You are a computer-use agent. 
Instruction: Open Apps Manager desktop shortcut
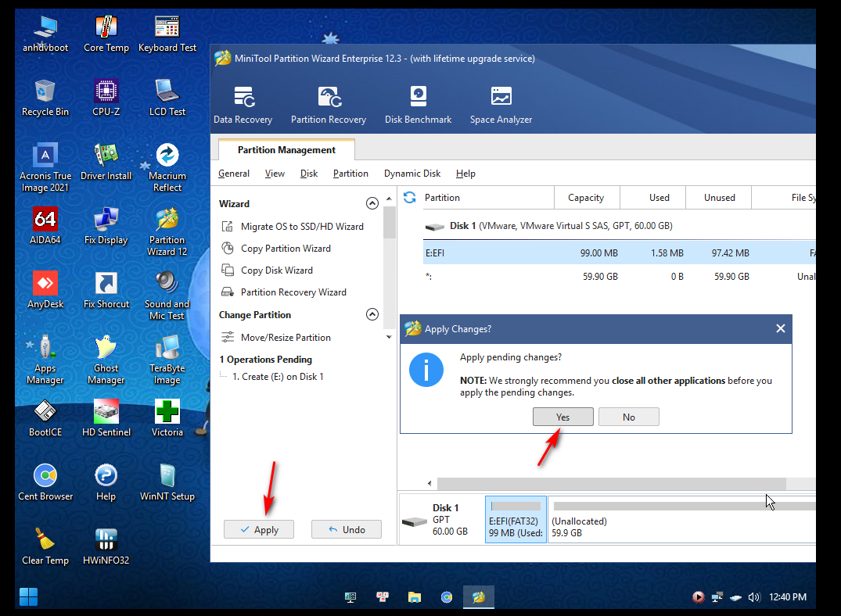tap(45, 360)
